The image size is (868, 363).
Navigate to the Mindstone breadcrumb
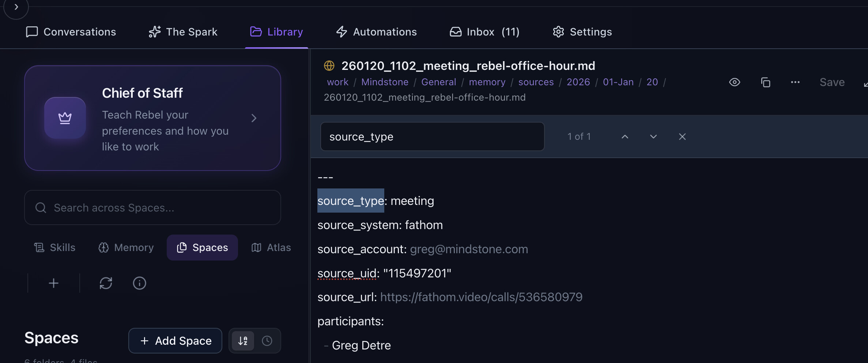pyautogui.click(x=385, y=82)
